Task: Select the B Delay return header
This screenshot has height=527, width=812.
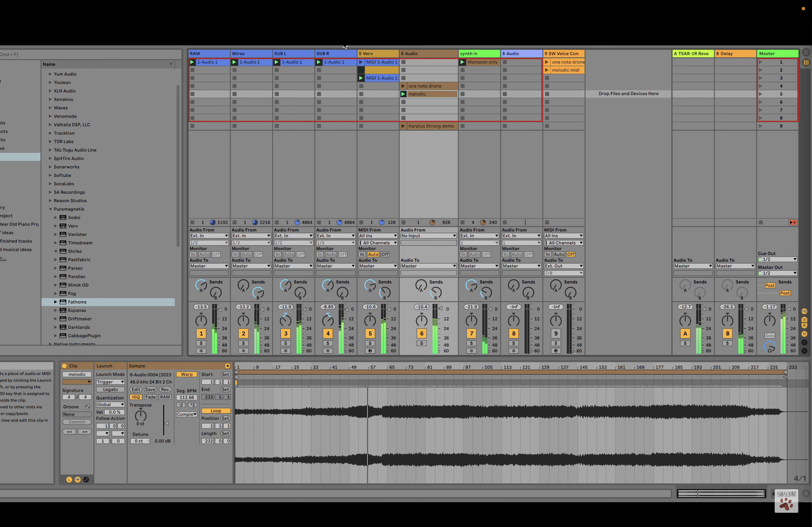Action: click(735, 53)
